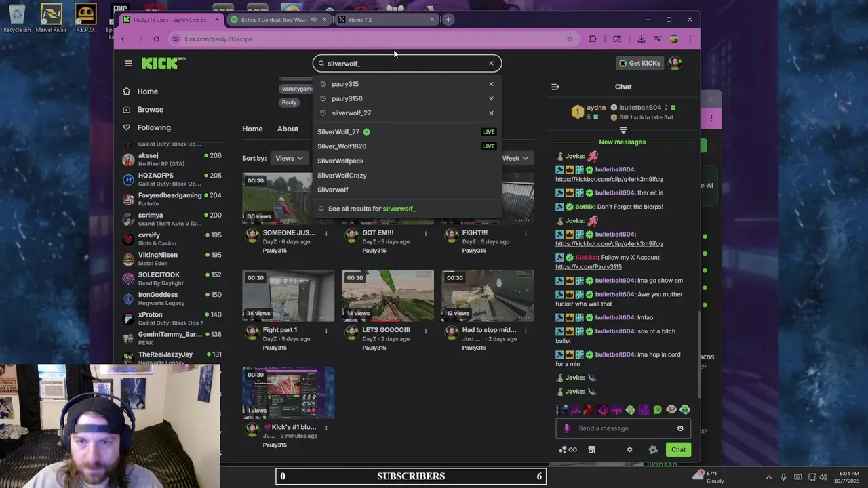
Task: Open the Views sort dropdown
Action: click(x=289, y=158)
